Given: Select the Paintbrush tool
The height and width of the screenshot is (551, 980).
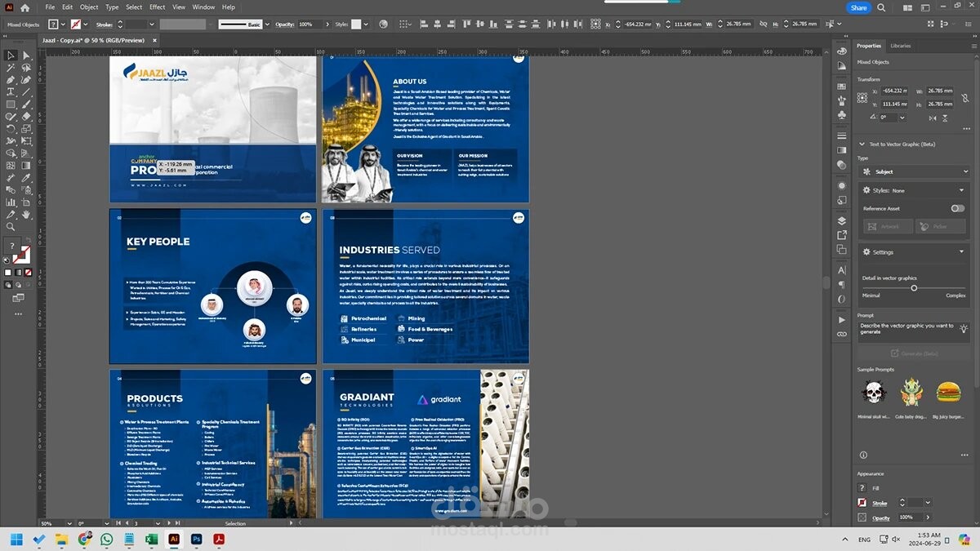Looking at the screenshot, I should 26,104.
